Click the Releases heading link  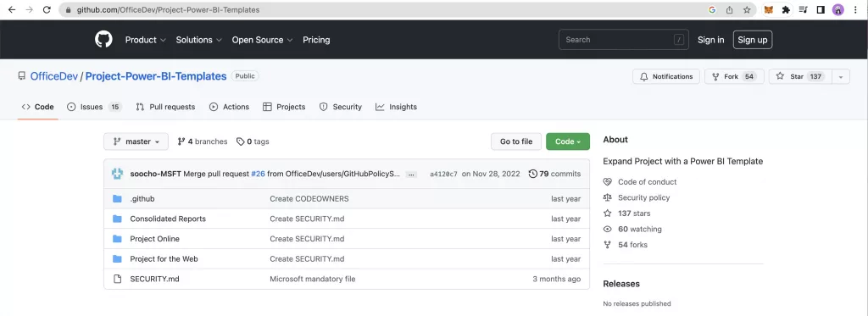tap(621, 284)
